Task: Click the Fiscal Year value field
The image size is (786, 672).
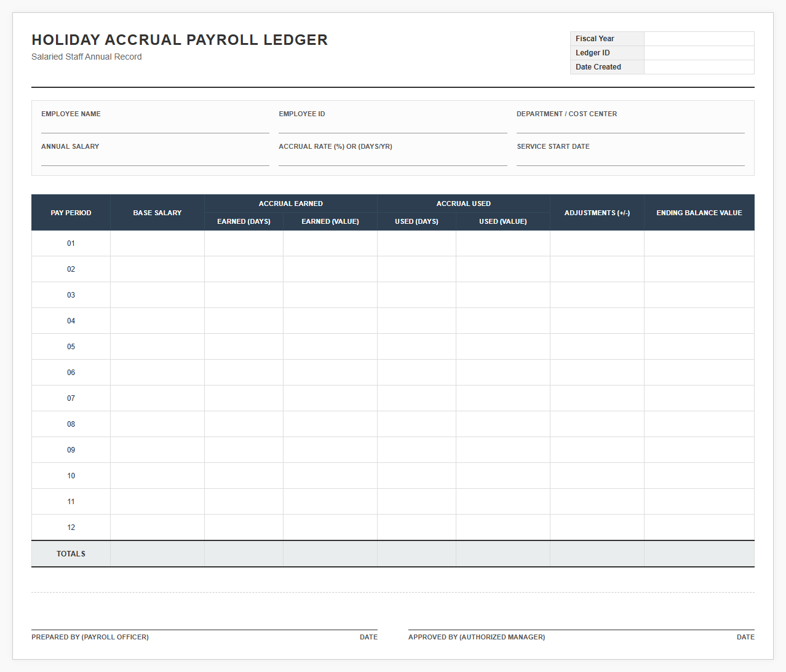Action: 699,39
